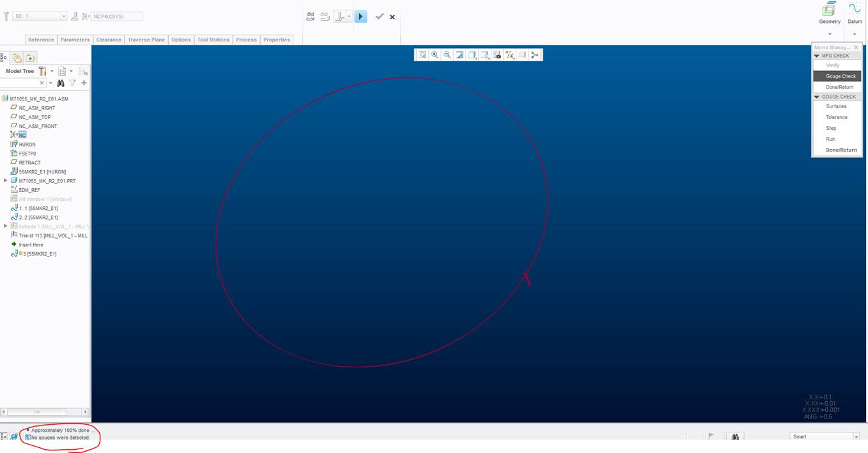Open the Model Tree show list icon
Screen dimensions: 868x453
pos(62,71)
